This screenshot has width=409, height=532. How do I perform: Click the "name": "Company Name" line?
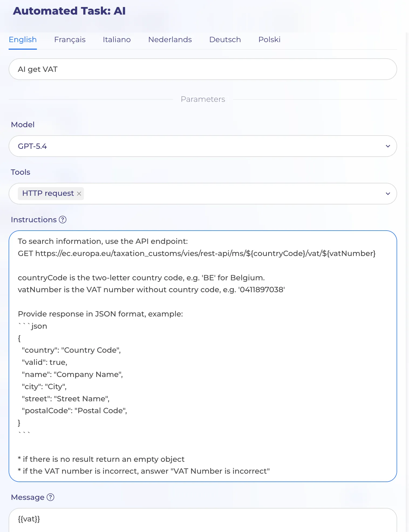[x=72, y=374]
